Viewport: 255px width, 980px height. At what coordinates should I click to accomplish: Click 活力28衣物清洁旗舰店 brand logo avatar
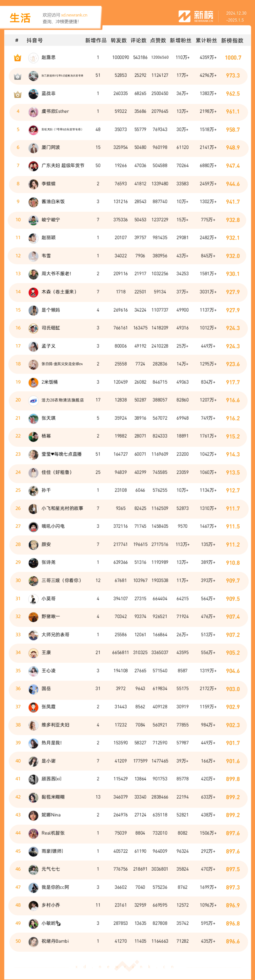pyautogui.click(x=34, y=400)
